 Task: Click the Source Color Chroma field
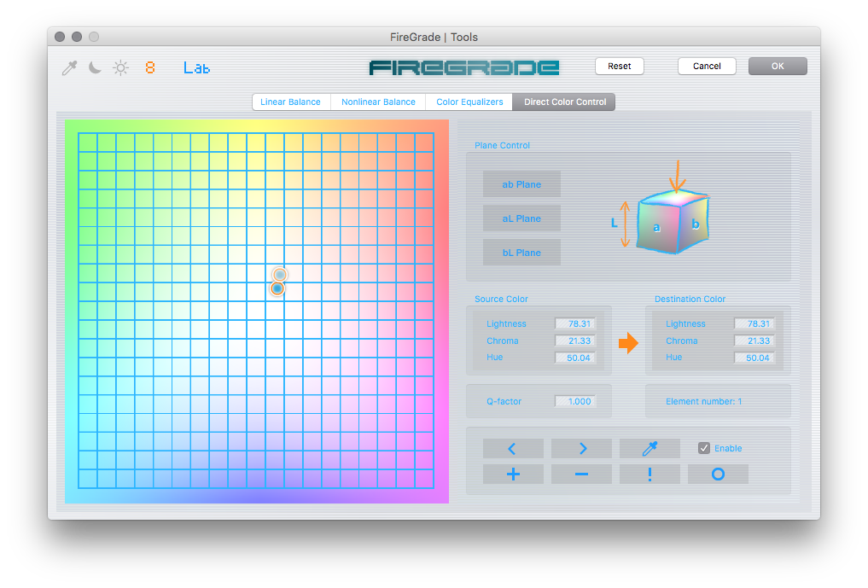tap(575, 341)
